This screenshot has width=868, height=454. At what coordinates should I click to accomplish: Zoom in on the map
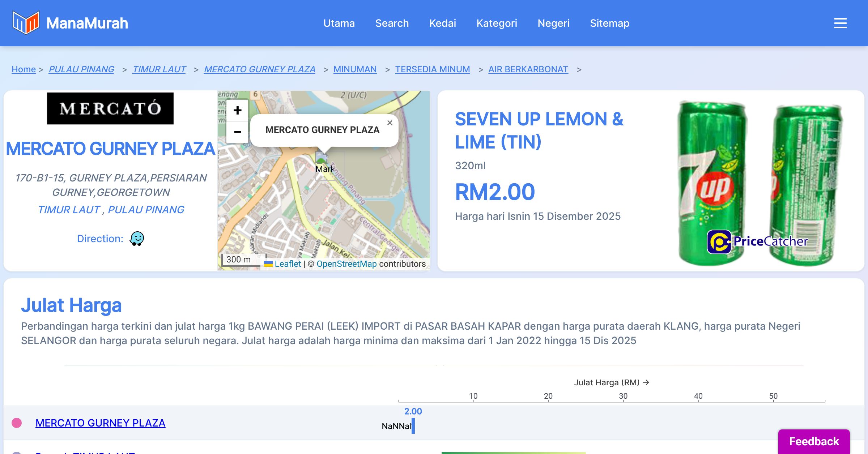(237, 111)
